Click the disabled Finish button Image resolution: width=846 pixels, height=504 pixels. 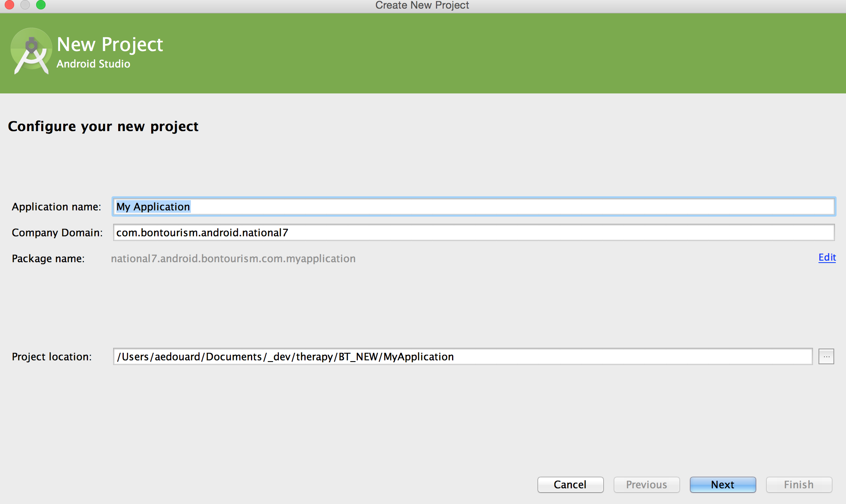pos(799,485)
